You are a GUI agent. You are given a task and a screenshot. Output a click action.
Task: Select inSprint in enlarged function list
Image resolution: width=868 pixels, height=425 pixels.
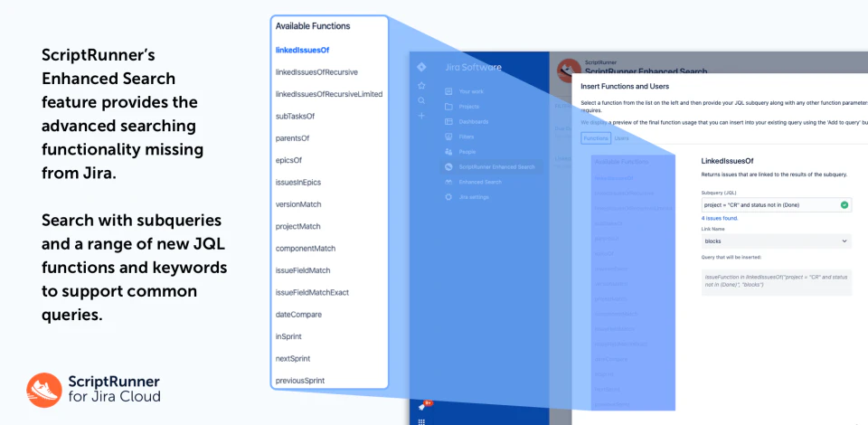tap(288, 336)
